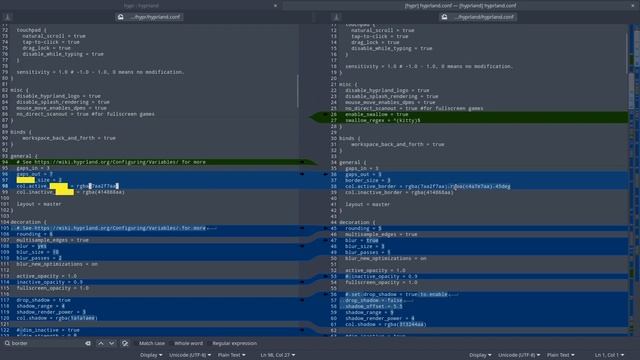Jump to previous search match with up arrow
The image size is (640, 360).
click(101, 344)
